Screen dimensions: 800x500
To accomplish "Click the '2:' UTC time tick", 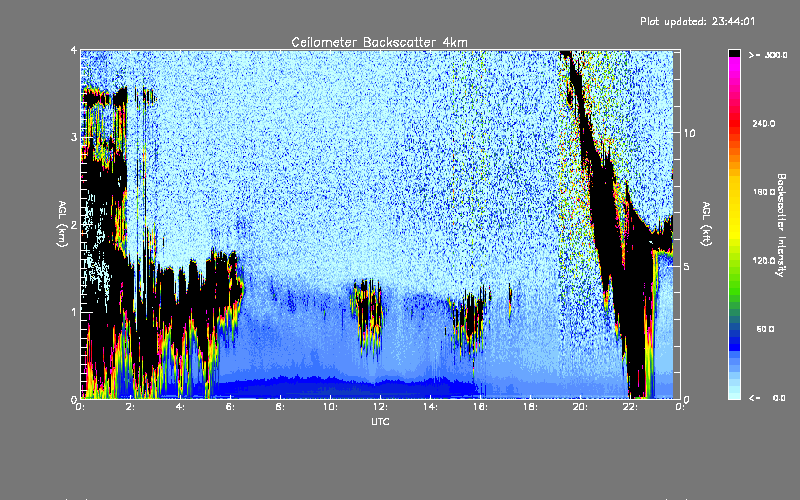I will point(131,407).
